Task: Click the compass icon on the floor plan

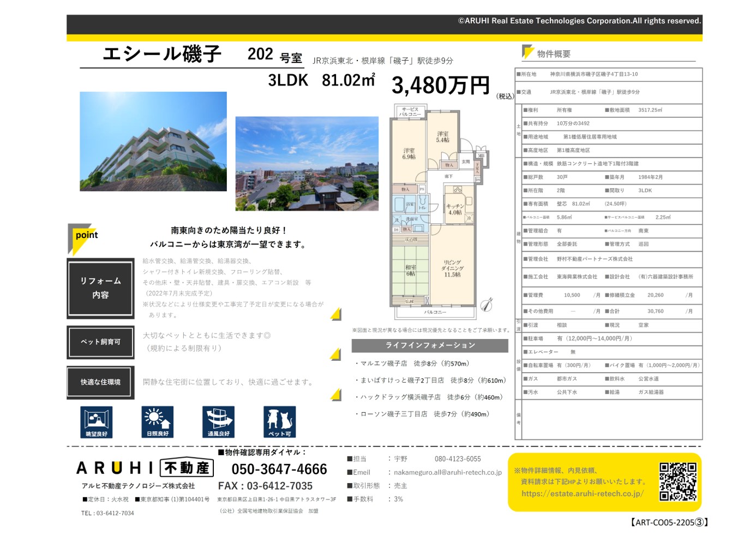Action: tap(487, 305)
